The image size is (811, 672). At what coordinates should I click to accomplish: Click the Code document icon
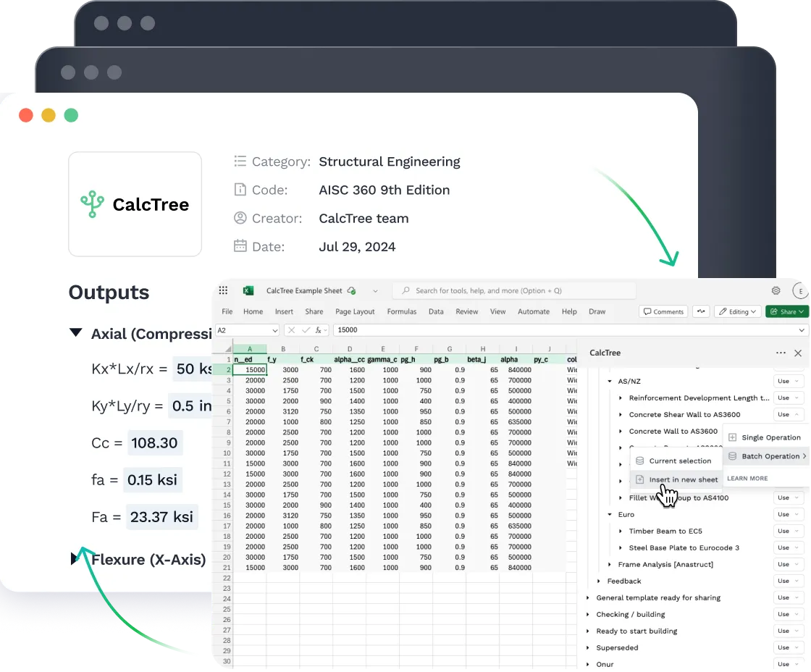pyautogui.click(x=240, y=190)
